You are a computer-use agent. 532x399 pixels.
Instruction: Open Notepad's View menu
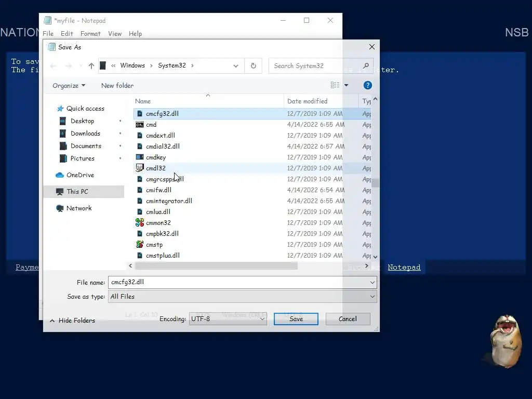pyautogui.click(x=115, y=34)
